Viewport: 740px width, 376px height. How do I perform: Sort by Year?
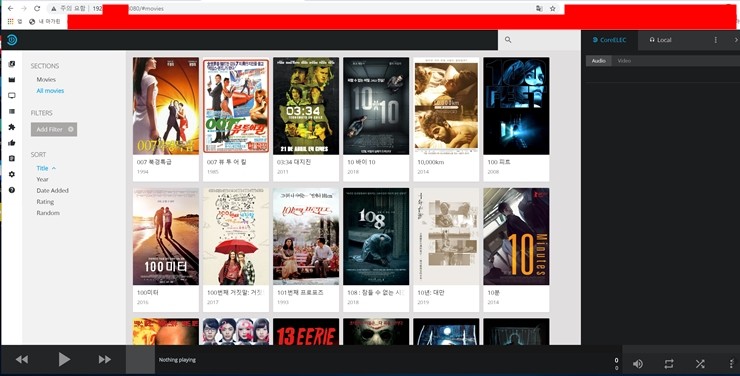42,179
